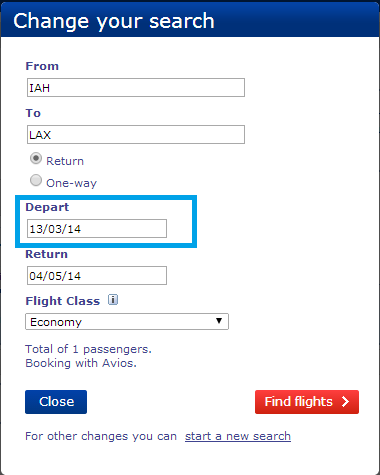The height and width of the screenshot is (475, 380).
Task: Click the Depart field label
Action: (x=47, y=207)
